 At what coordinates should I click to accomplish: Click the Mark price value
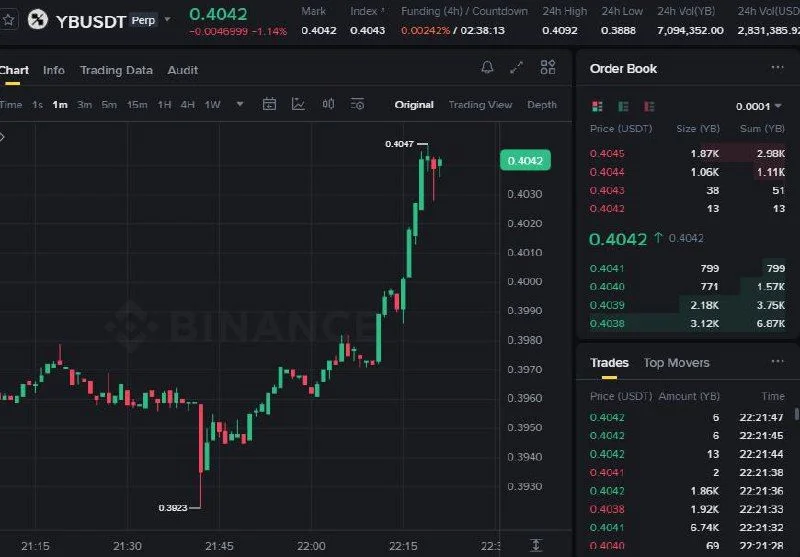(x=318, y=31)
